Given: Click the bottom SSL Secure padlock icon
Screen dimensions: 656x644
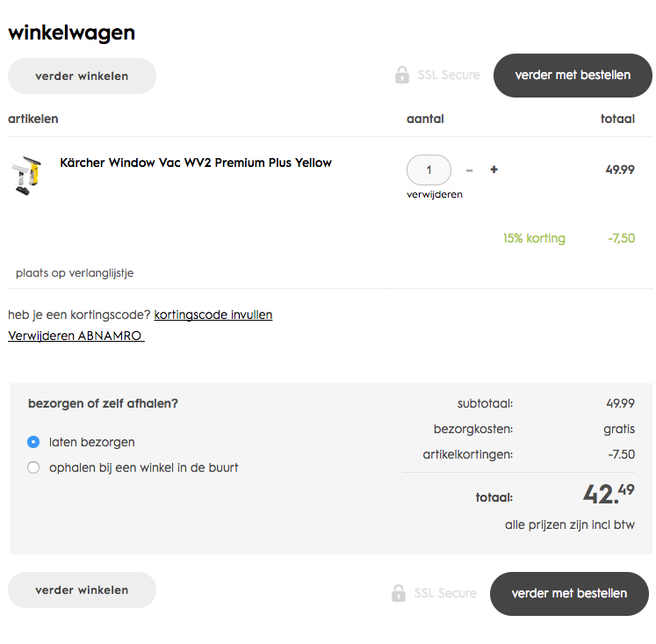Looking at the screenshot, I should tap(399, 593).
